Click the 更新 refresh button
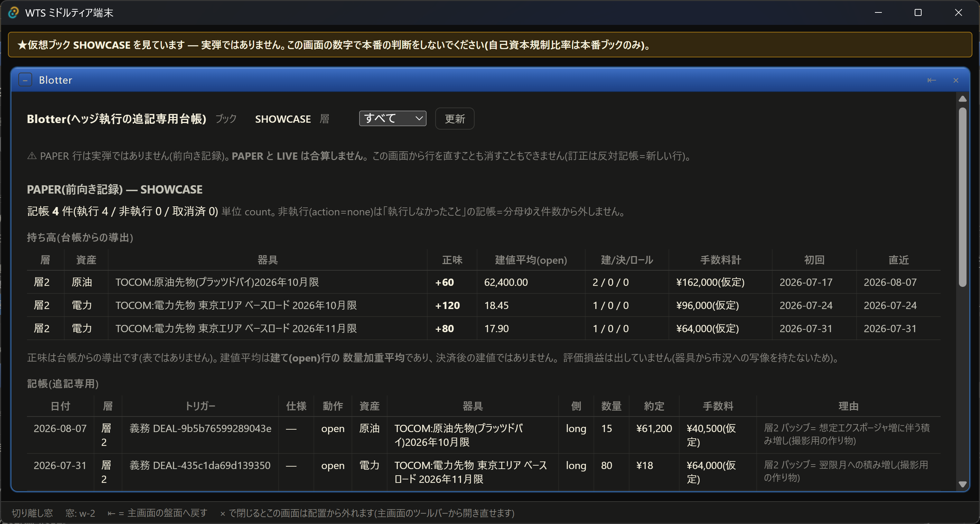This screenshot has height=524, width=980. (455, 119)
